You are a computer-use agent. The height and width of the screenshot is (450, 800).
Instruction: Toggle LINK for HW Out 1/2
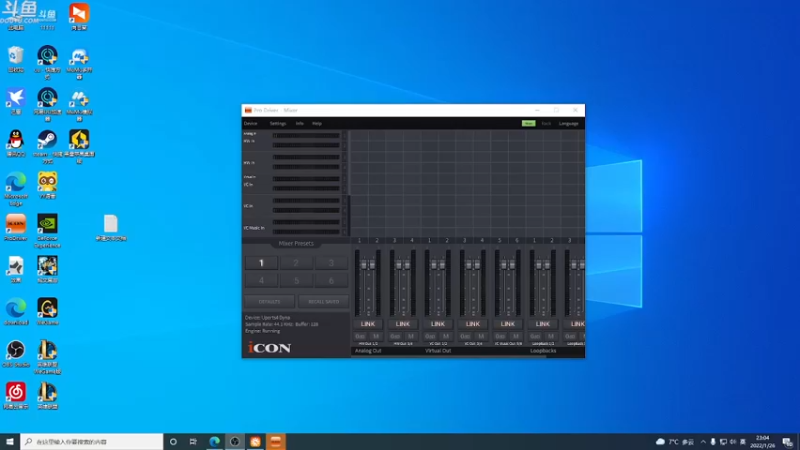click(367, 324)
